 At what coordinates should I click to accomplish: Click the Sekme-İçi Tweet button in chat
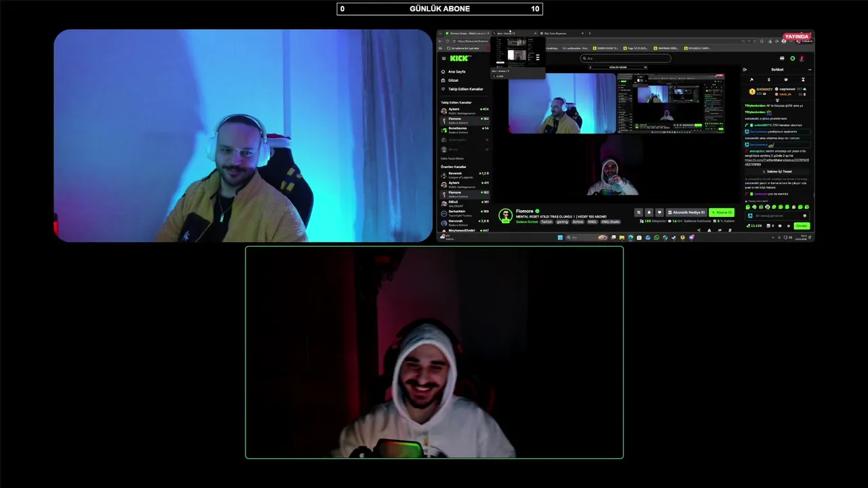[777, 171]
